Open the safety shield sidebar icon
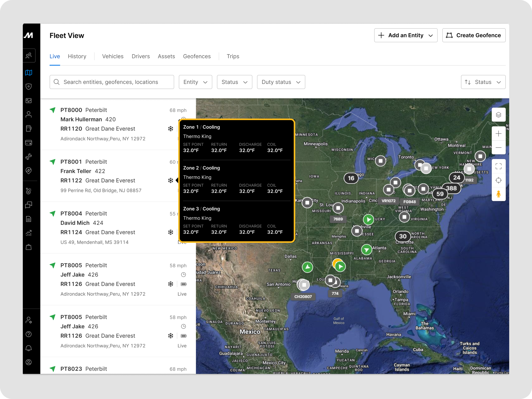 click(x=29, y=87)
